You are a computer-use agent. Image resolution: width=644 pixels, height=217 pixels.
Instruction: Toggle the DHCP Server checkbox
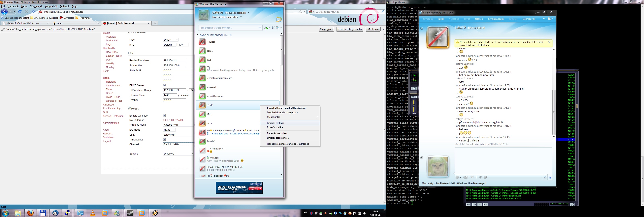coord(164,85)
